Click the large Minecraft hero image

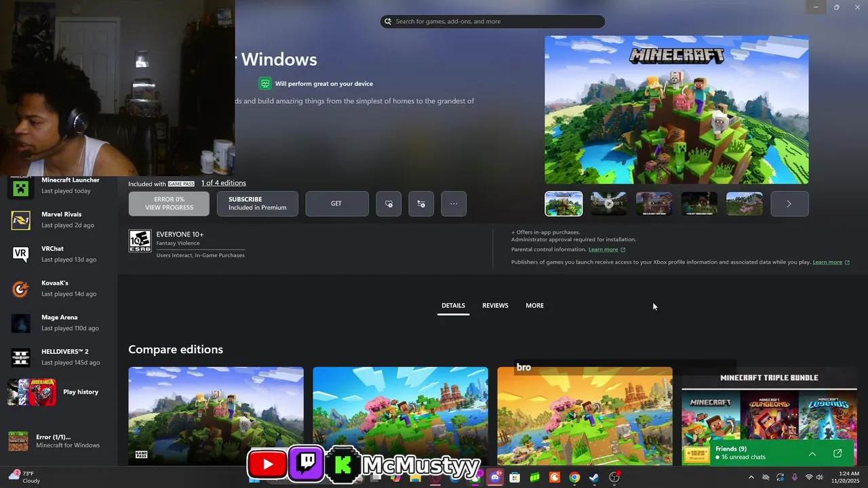677,110
